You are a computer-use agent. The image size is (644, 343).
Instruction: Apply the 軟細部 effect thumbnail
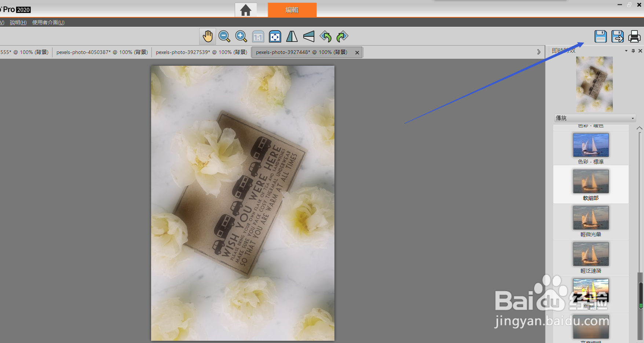(x=591, y=181)
